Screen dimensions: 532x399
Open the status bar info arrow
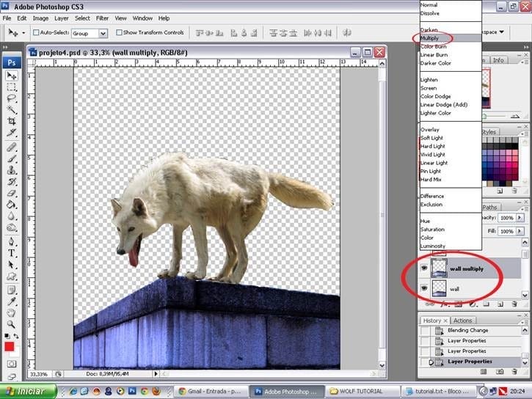[x=156, y=374]
